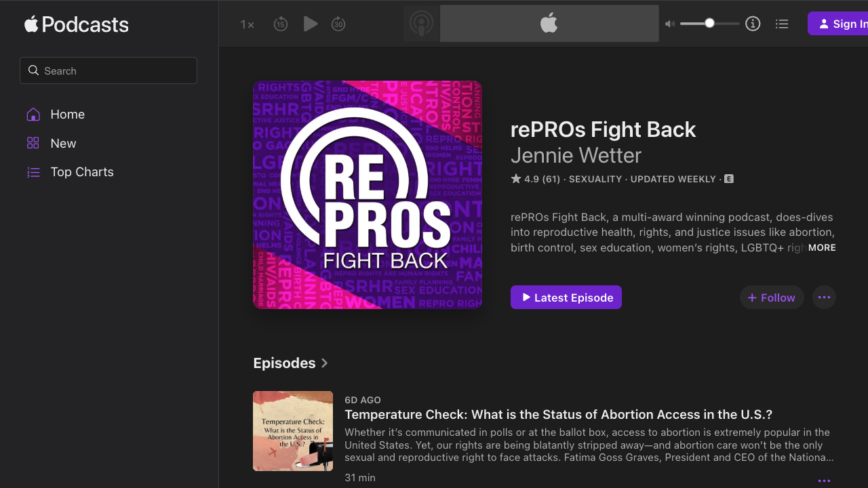Skip back 15 seconds
The image size is (868, 488).
(281, 24)
